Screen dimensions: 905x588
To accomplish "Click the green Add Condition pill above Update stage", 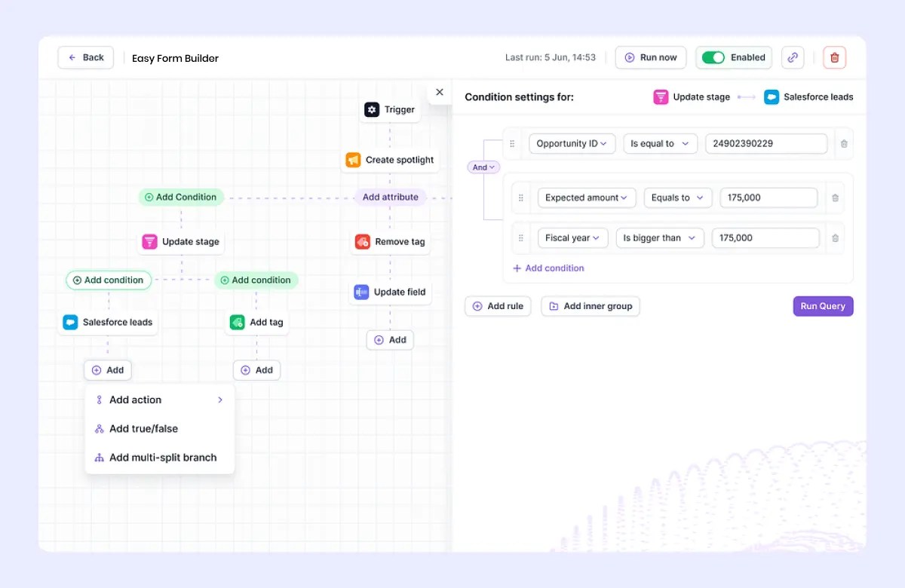I will pyautogui.click(x=181, y=197).
